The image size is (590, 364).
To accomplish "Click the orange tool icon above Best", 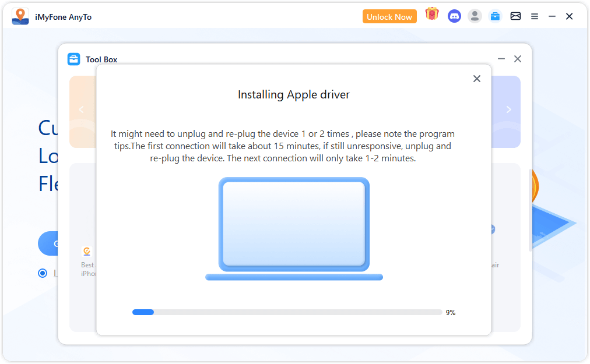I will click(87, 251).
